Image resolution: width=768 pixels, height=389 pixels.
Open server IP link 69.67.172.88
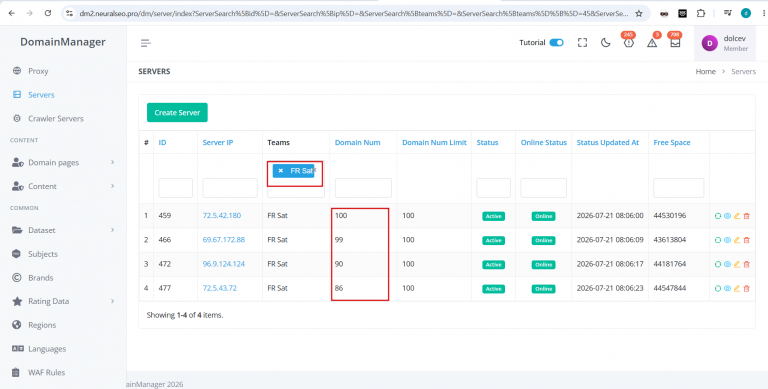tap(223, 240)
